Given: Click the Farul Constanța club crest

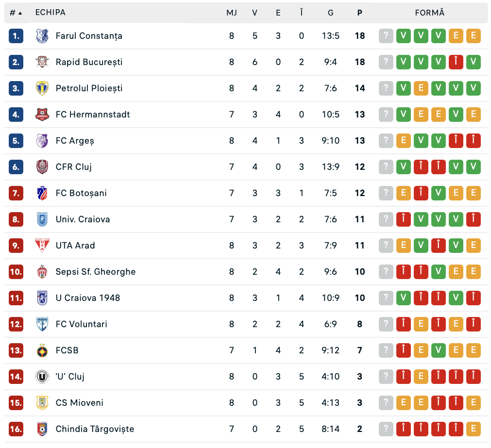Looking at the screenshot, I should coord(42,36).
